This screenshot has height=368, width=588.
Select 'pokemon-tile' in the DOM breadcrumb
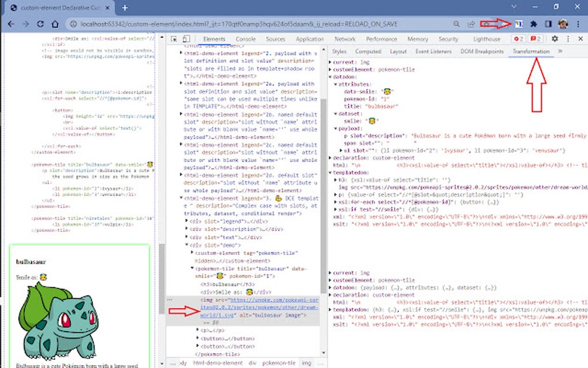pos(278,363)
